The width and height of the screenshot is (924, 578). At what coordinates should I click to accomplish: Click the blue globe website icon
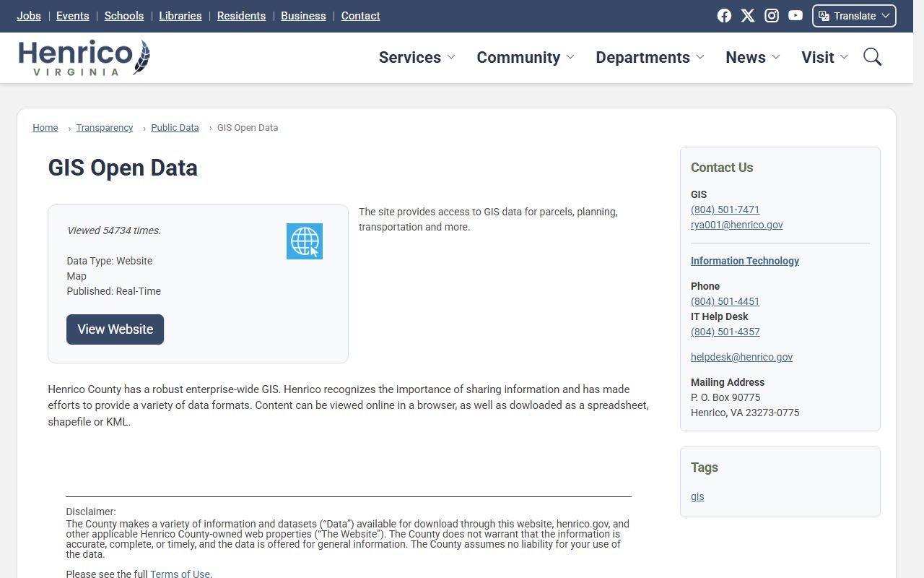[x=305, y=241]
